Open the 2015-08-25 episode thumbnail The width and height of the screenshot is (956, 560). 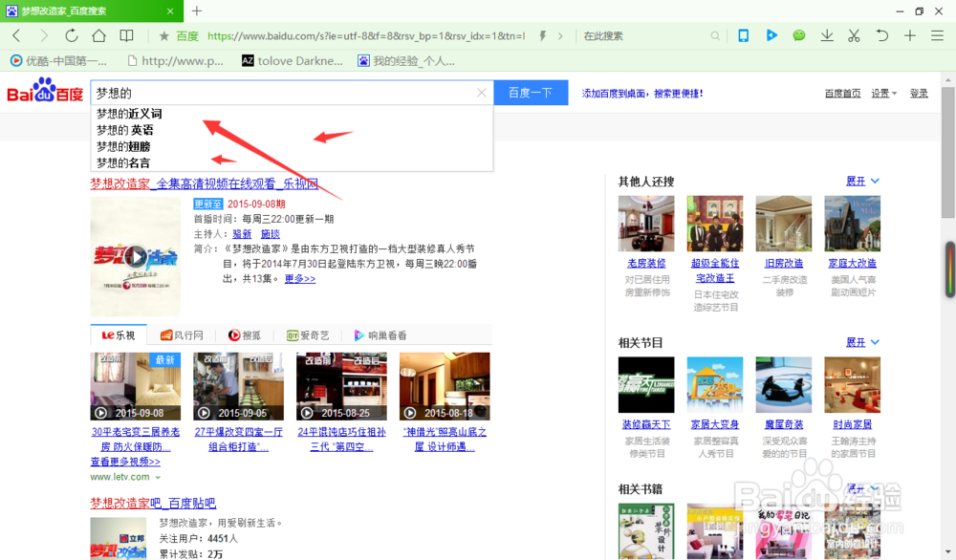341,386
